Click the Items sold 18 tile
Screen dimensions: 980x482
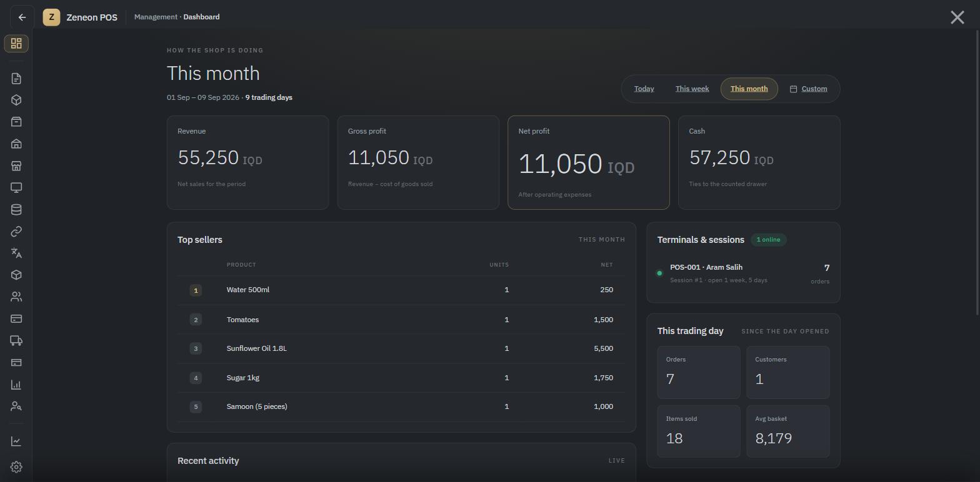(699, 431)
